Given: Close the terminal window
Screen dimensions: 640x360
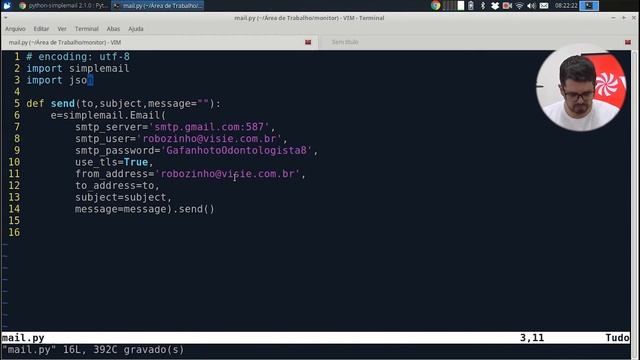Looking at the screenshot, I should click(634, 18).
